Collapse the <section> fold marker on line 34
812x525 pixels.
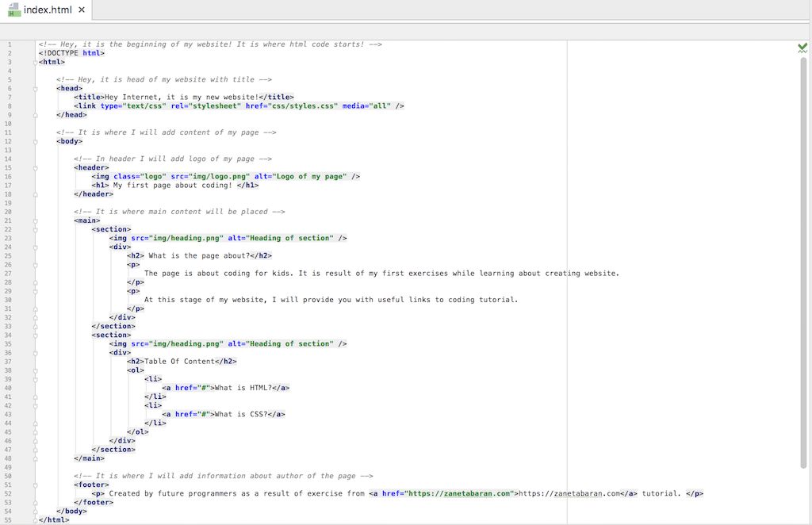point(35,335)
